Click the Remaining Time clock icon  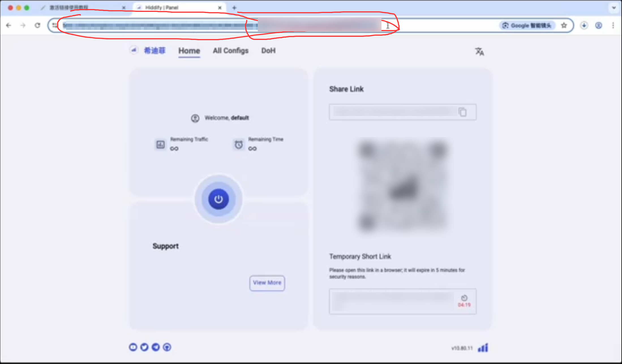tap(239, 144)
